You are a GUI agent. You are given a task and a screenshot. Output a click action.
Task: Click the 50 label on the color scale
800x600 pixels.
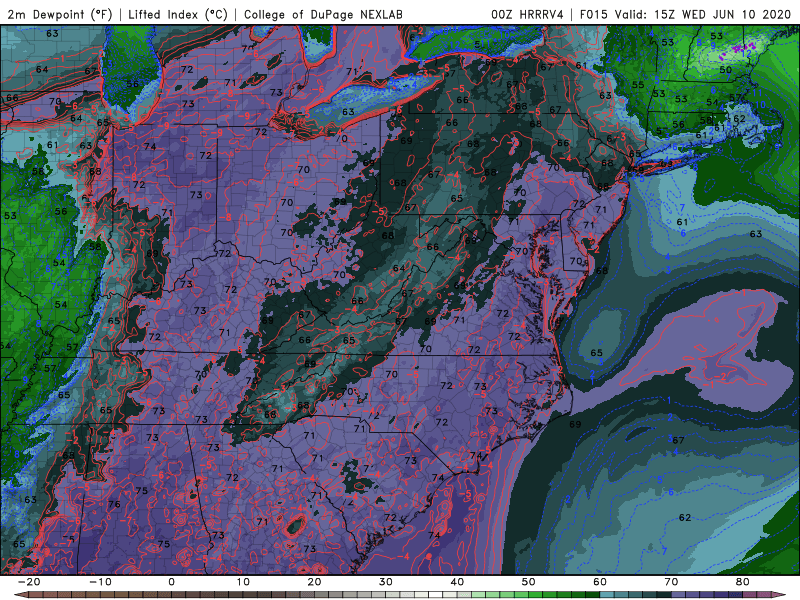click(529, 582)
